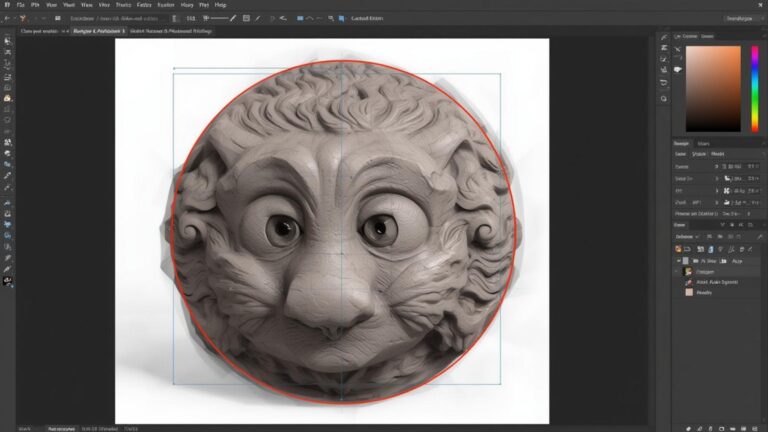Click the leftmost icon at layers panel bottom
The image size is (768, 432).
pyautogui.click(x=688, y=429)
